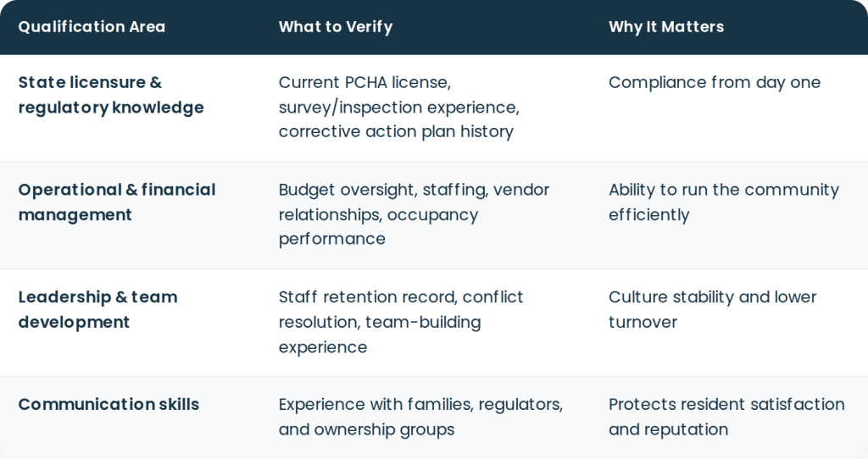Click the Compliance from day one cell
The image size is (868, 459).
click(x=715, y=82)
